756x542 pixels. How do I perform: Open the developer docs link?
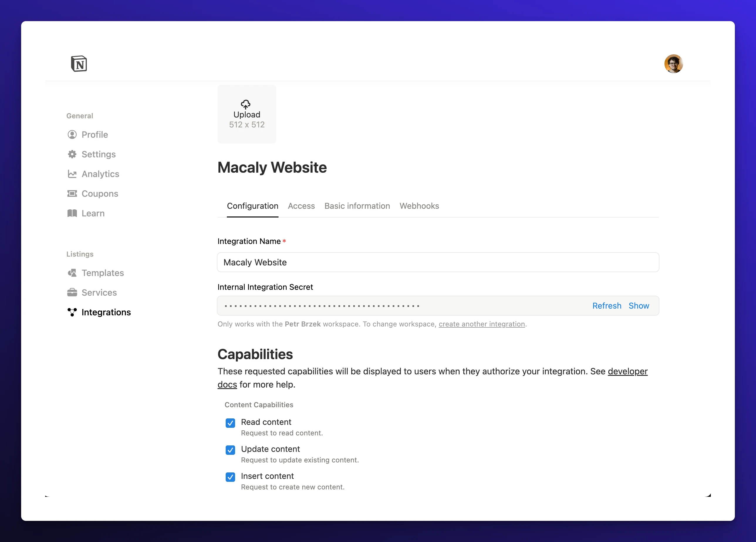[627, 371]
